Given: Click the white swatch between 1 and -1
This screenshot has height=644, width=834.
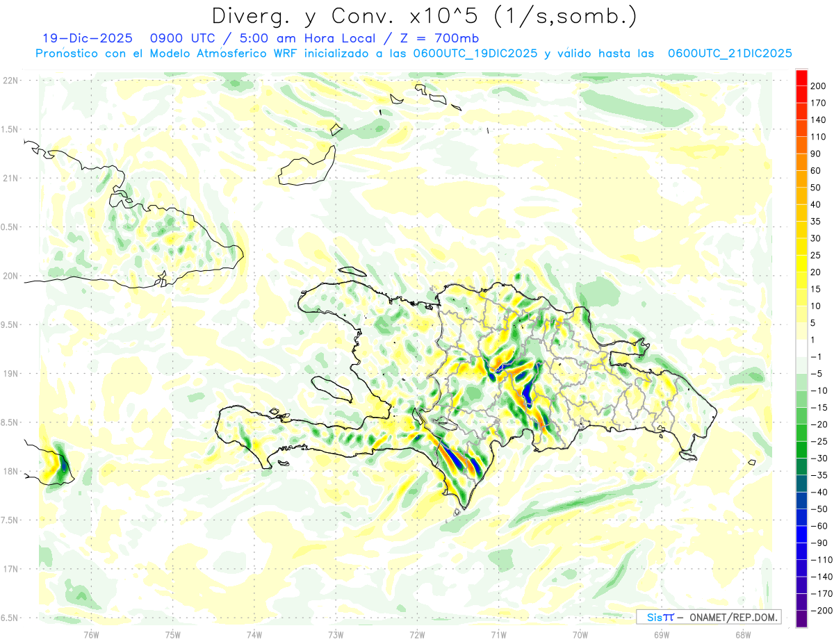Looking at the screenshot, I should click(x=801, y=348).
